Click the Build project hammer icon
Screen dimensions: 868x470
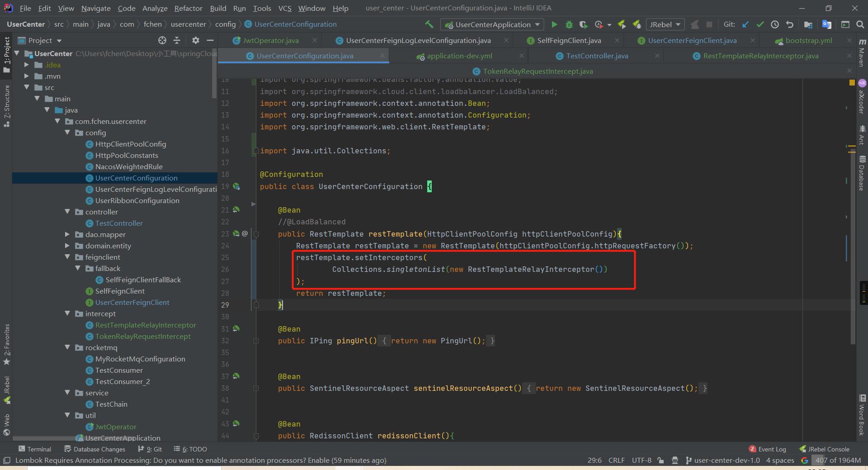click(429, 24)
